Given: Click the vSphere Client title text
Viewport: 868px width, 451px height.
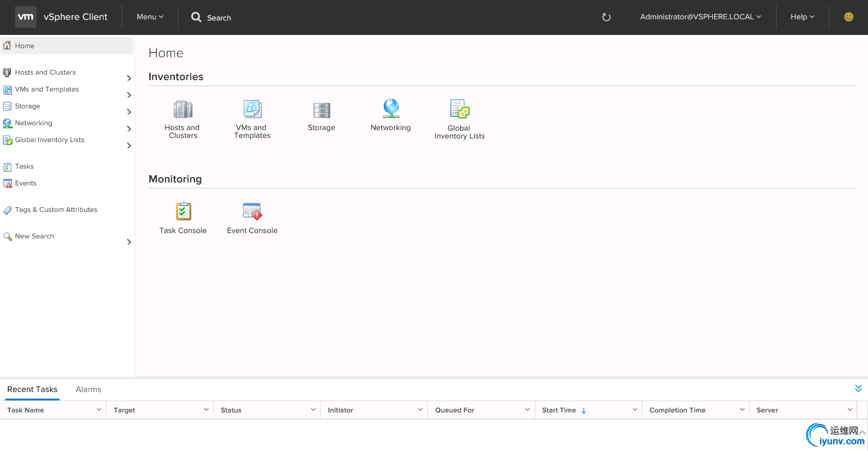Looking at the screenshot, I should pyautogui.click(x=76, y=17).
